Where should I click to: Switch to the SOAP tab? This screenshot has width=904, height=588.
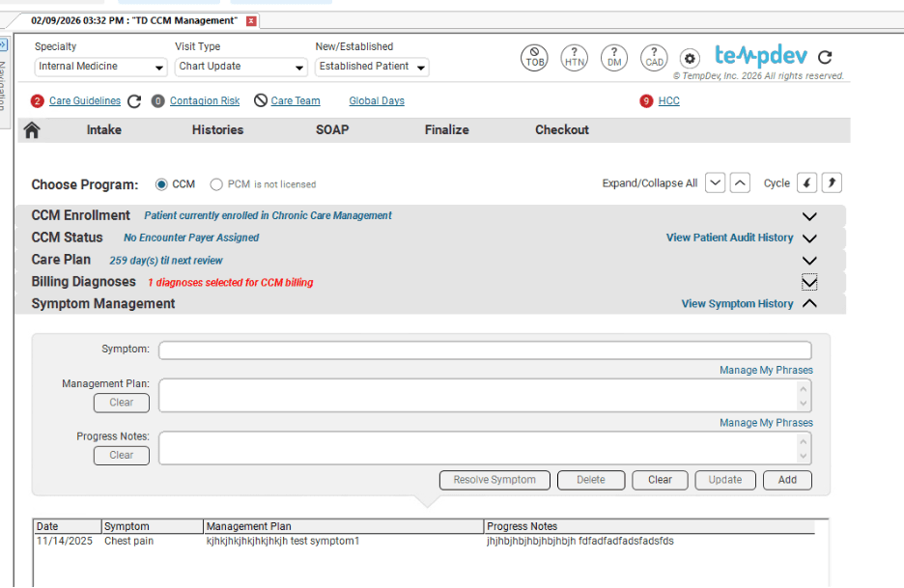pyautogui.click(x=332, y=130)
